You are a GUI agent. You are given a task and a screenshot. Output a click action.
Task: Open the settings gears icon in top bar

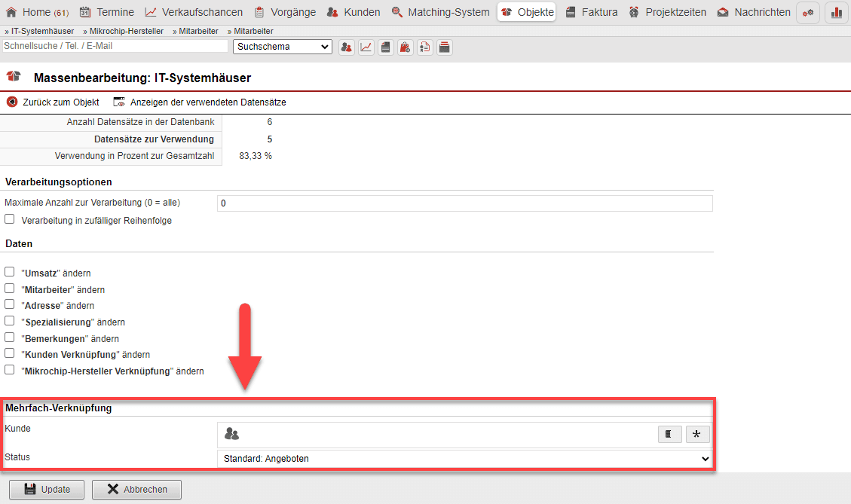click(x=808, y=13)
